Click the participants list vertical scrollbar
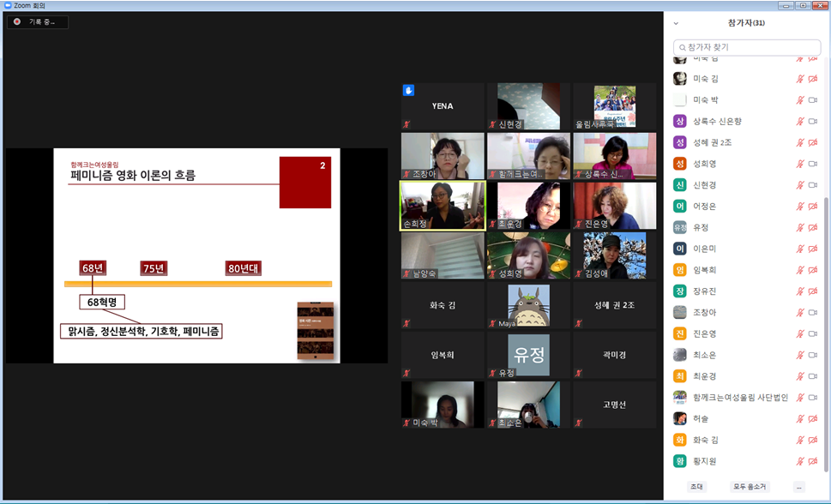Screen dimensions: 831x504 pyautogui.click(x=826, y=334)
